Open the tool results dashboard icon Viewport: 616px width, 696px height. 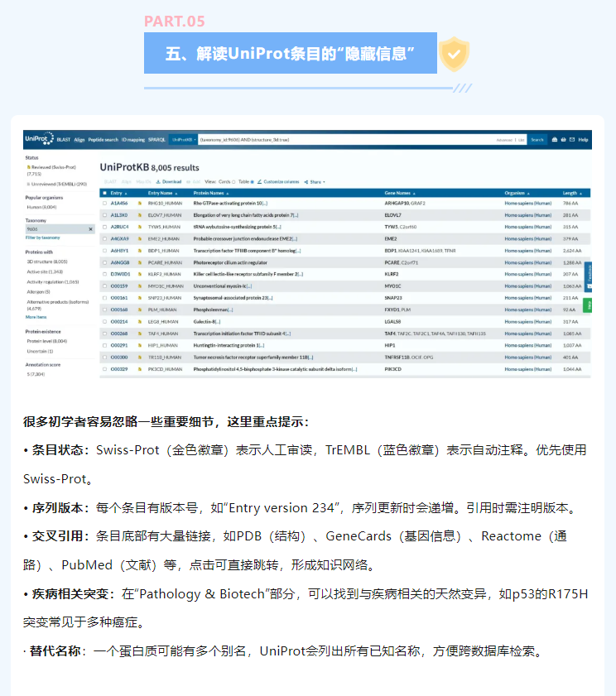554,139
